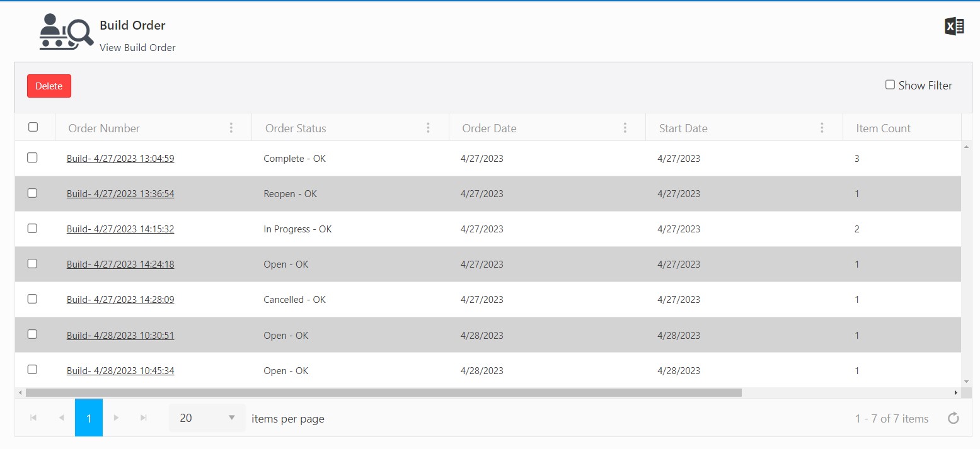Enable the Show Filter checkbox
The image size is (980, 449).
(890, 84)
